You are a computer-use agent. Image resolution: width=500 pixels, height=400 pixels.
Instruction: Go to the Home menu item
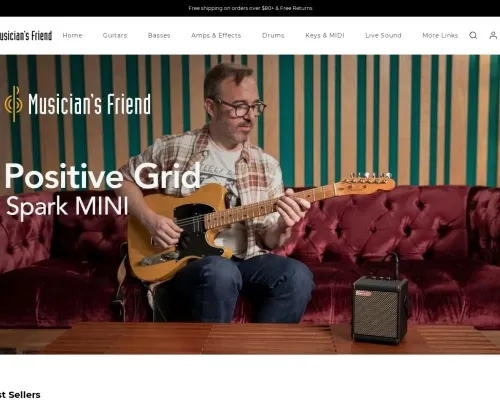[72, 35]
